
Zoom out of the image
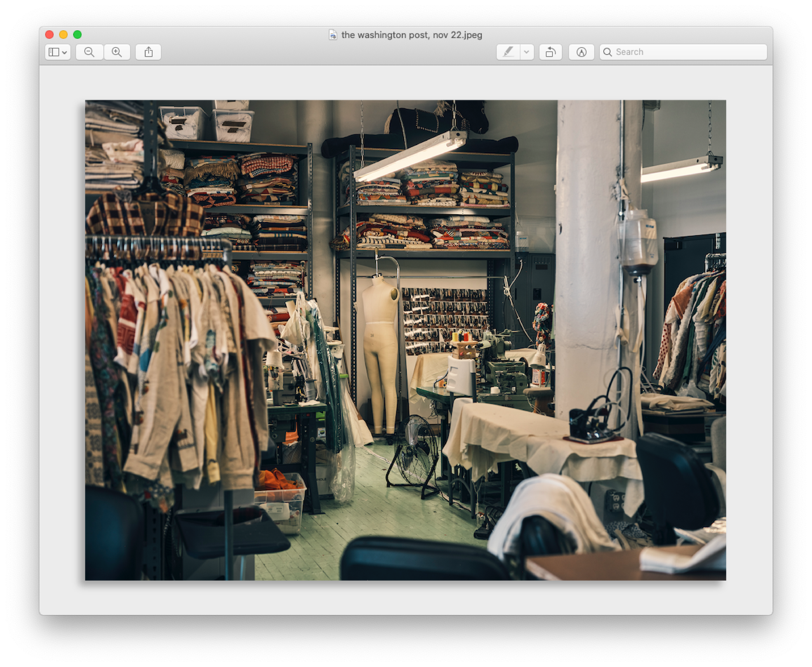[89, 52]
